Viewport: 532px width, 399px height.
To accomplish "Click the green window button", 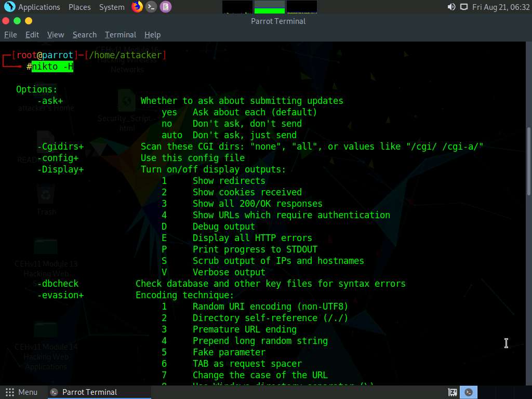I will 17,21.
